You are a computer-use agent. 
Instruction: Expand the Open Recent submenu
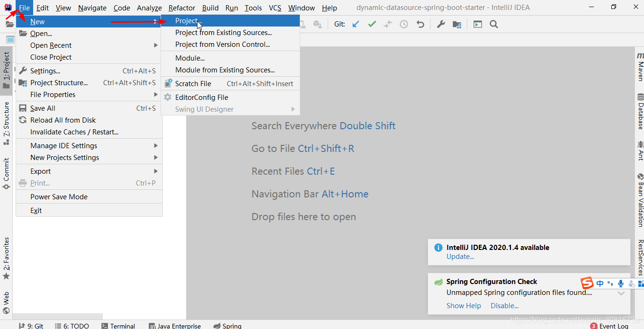click(x=89, y=45)
